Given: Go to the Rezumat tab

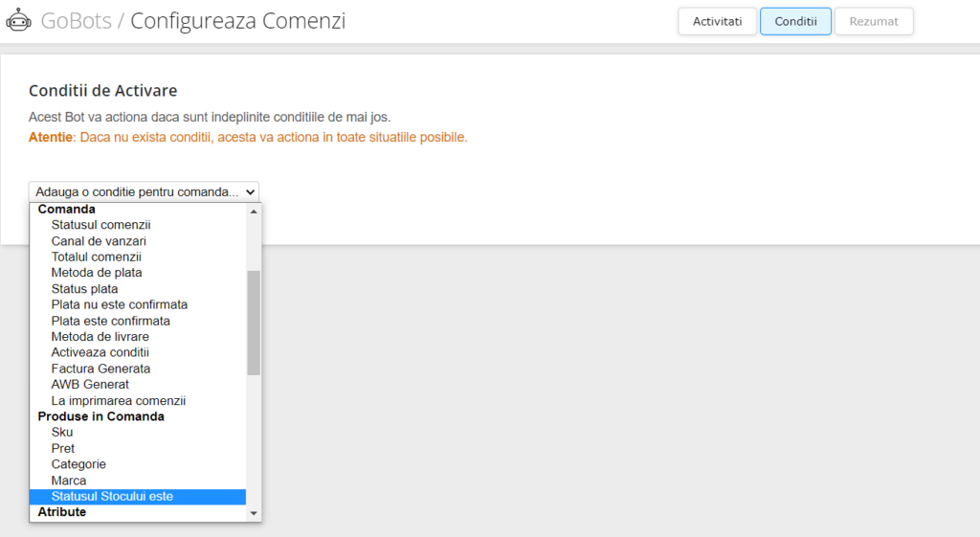Looking at the screenshot, I should [x=873, y=21].
